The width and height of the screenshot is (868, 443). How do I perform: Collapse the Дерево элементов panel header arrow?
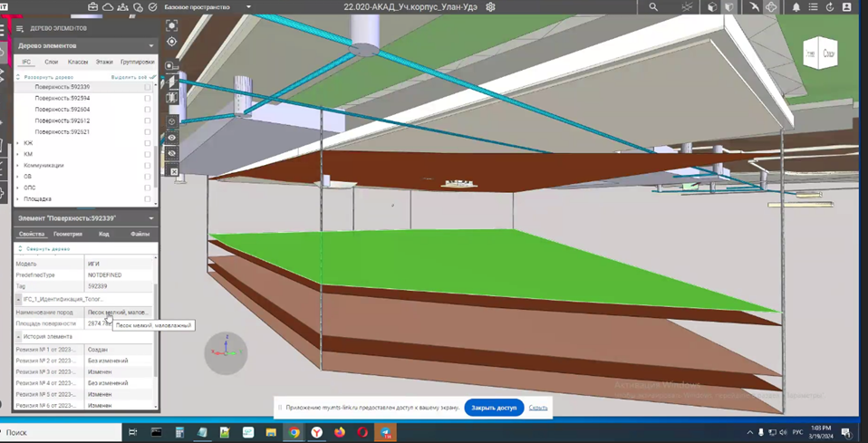(151, 46)
